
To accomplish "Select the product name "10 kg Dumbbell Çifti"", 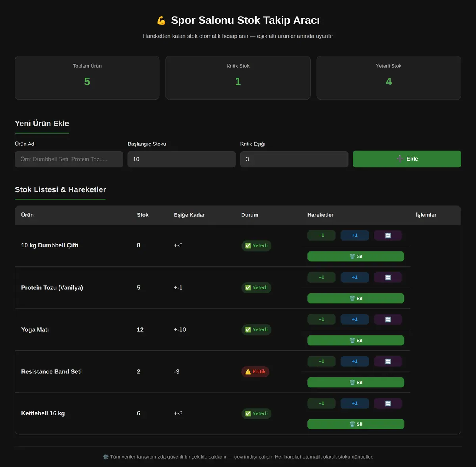I will pos(50,245).
